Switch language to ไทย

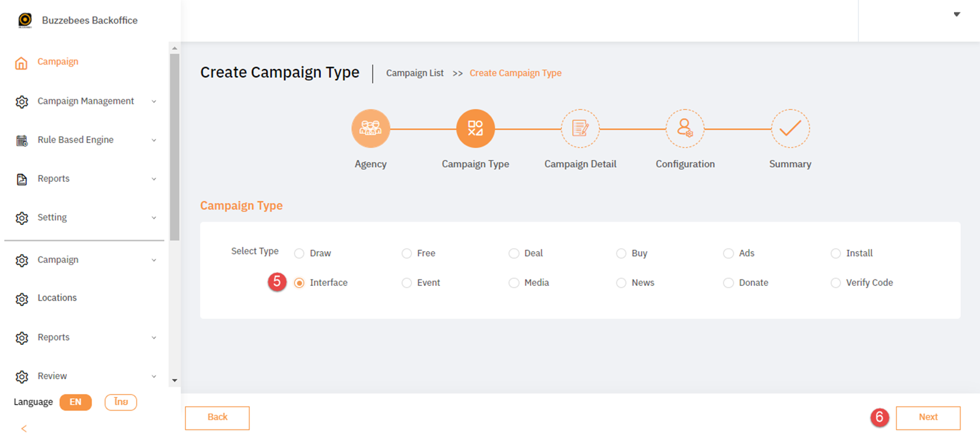[x=120, y=402]
